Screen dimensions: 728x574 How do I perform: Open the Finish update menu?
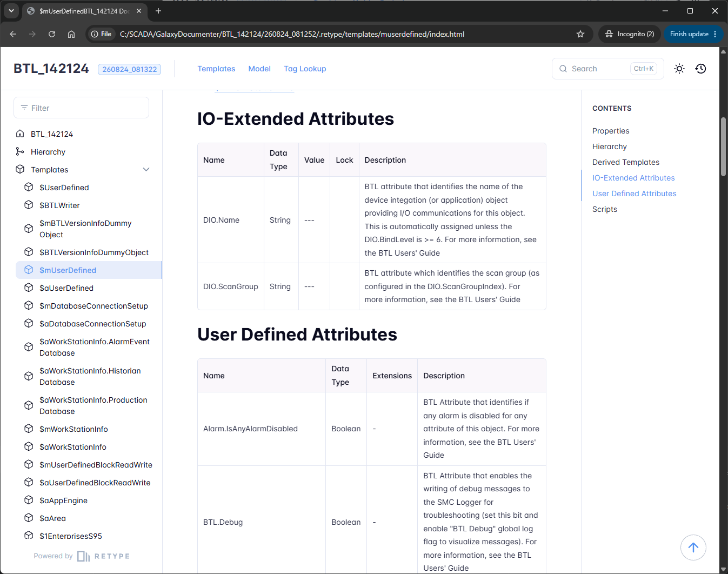click(x=693, y=34)
